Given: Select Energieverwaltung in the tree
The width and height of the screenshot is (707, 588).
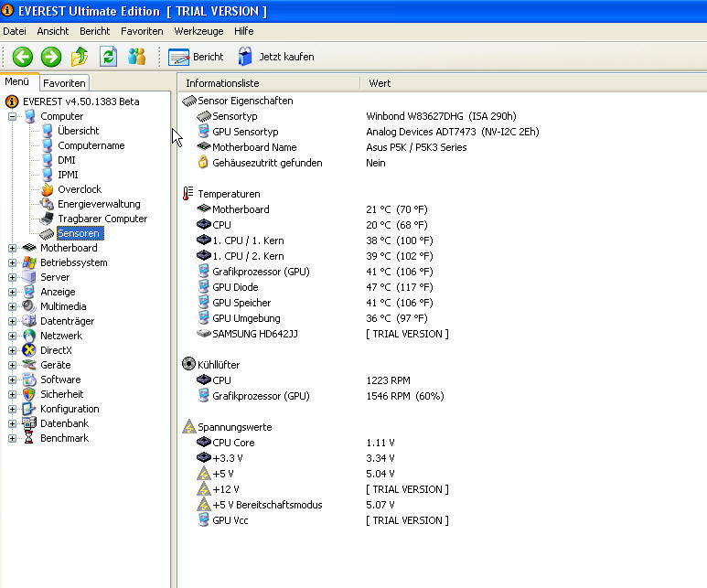Looking at the screenshot, I should 99,204.
